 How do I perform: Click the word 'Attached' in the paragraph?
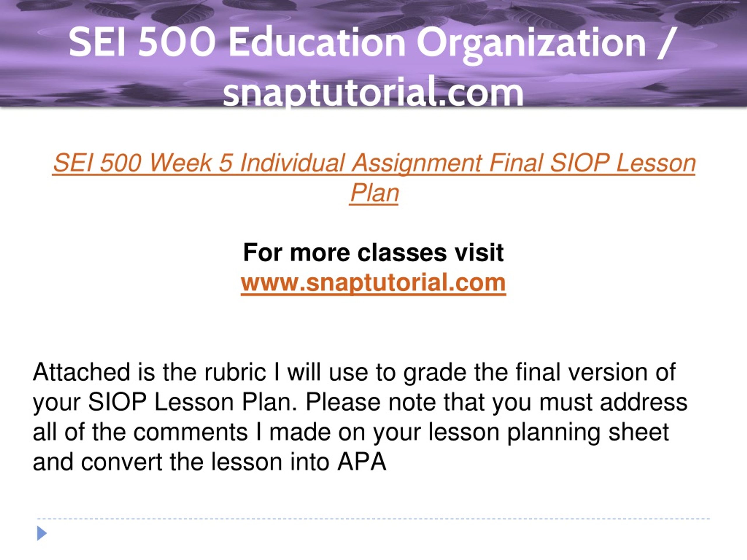point(81,372)
